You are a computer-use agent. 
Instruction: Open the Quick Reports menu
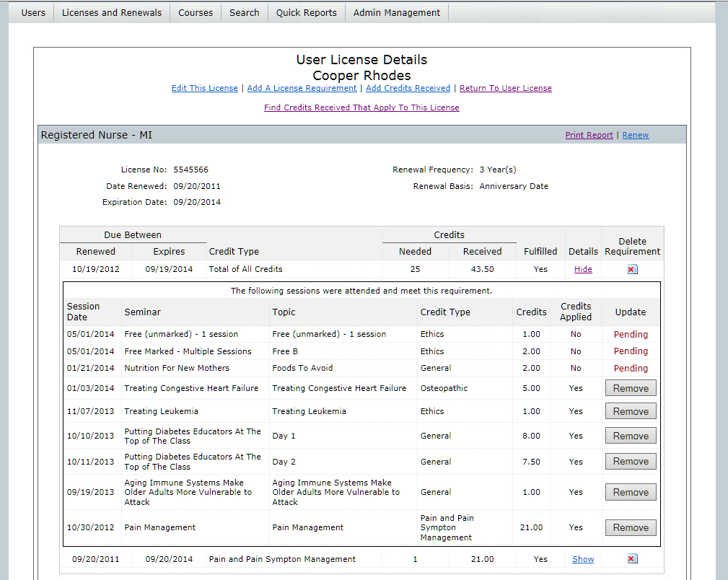coord(306,12)
